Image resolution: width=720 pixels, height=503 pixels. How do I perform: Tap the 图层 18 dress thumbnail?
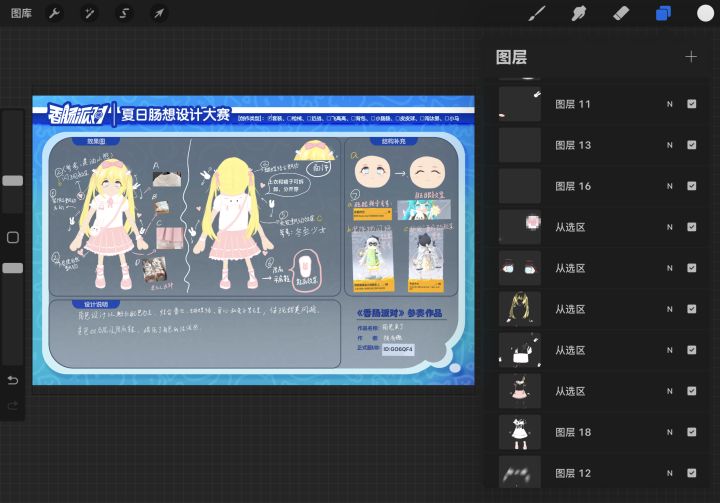(520, 432)
